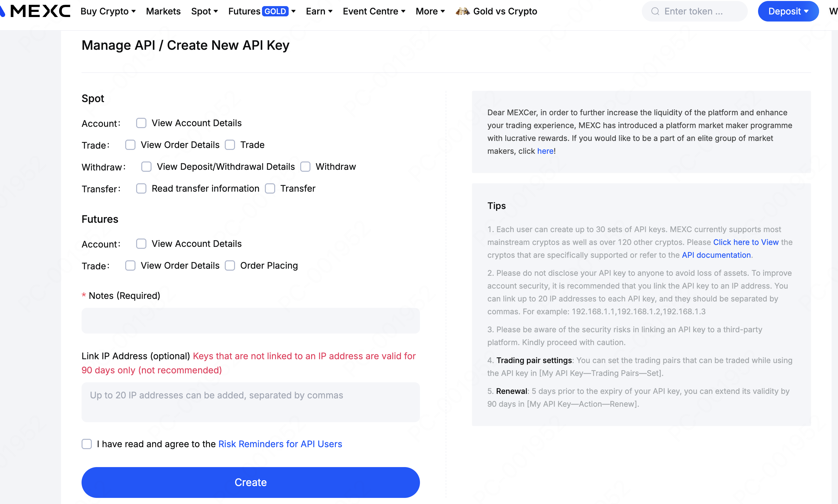Tick the Futures Order Placing checkbox
Screen dimensions: 838x504
[x=230, y=265]
